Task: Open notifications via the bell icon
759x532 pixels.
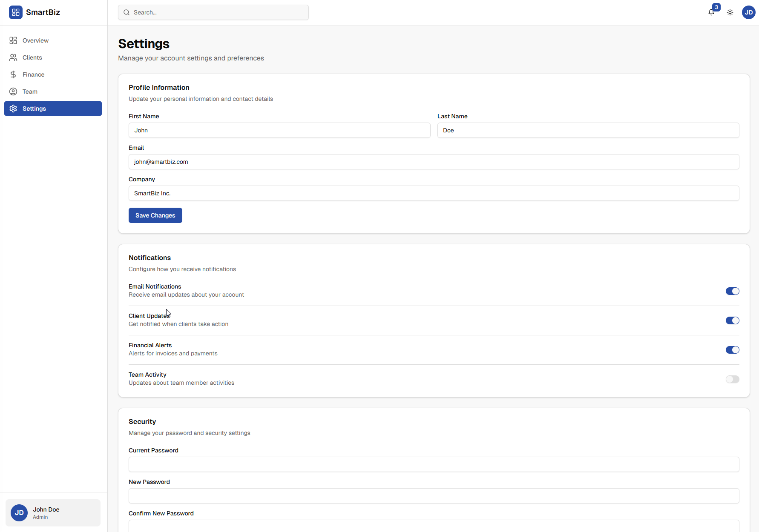Action: 711,12
